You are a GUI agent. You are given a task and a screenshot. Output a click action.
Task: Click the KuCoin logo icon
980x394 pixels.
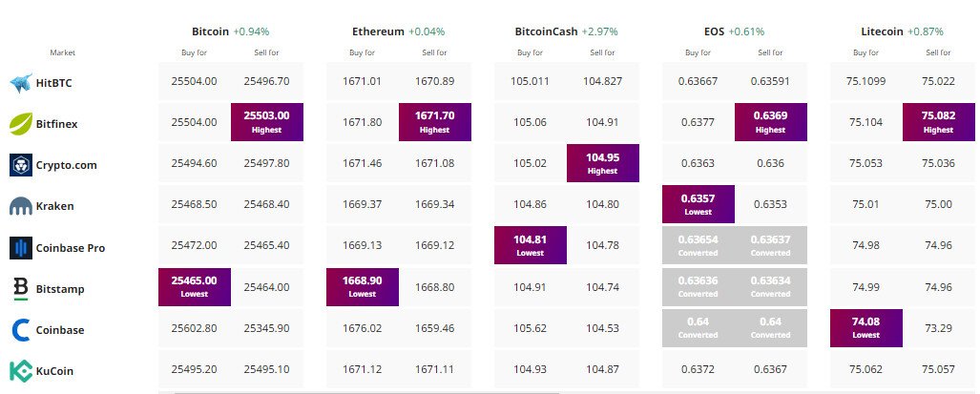(x=21, y=371)
